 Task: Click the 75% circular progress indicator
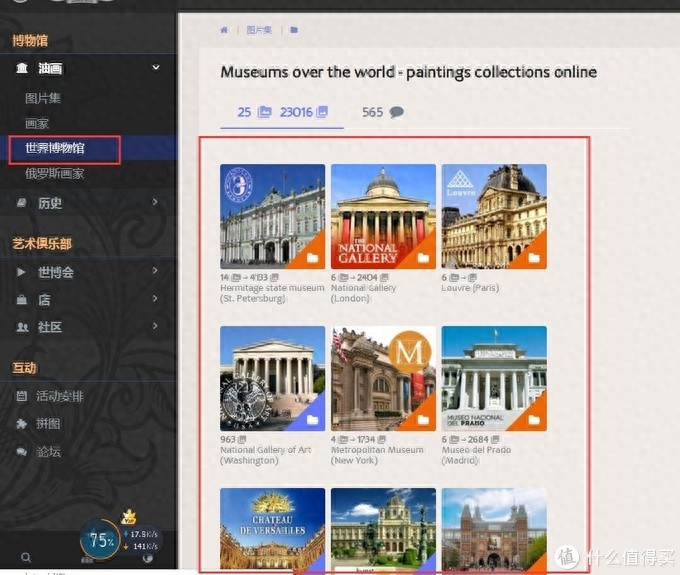click(101, 540)
